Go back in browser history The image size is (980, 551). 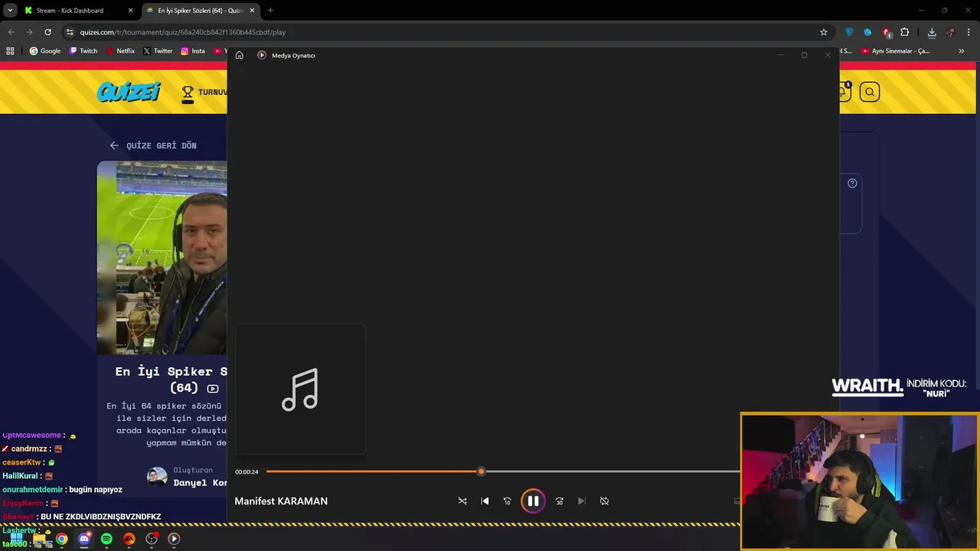[x=11, y=32]
